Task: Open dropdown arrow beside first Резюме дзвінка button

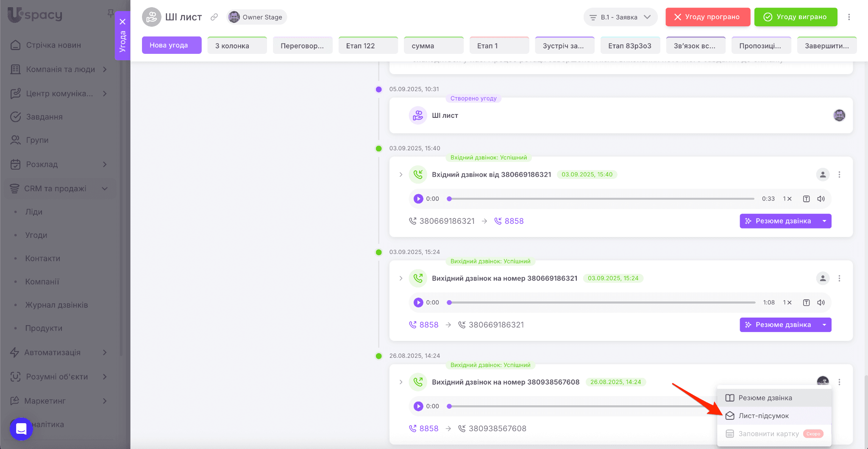Action: [824, 221]
